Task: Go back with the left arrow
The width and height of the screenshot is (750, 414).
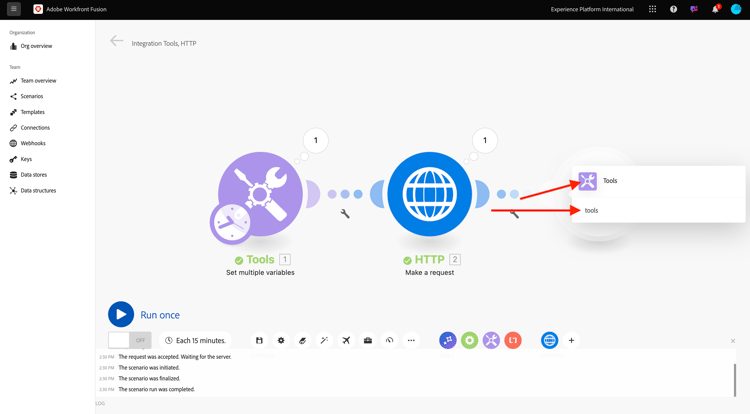Action: click(117, 41)
